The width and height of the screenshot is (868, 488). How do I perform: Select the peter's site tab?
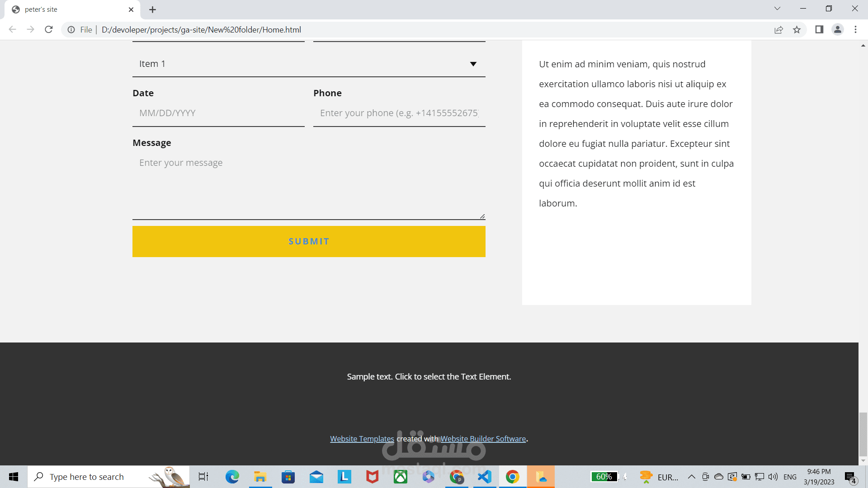(72, 9)
